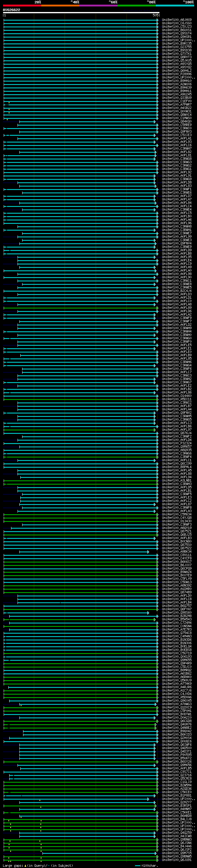This screenshot has height=868, width=197.
Task: Choose the UniRef100_Q9SGT4 entry
Action: pos(177,33)
